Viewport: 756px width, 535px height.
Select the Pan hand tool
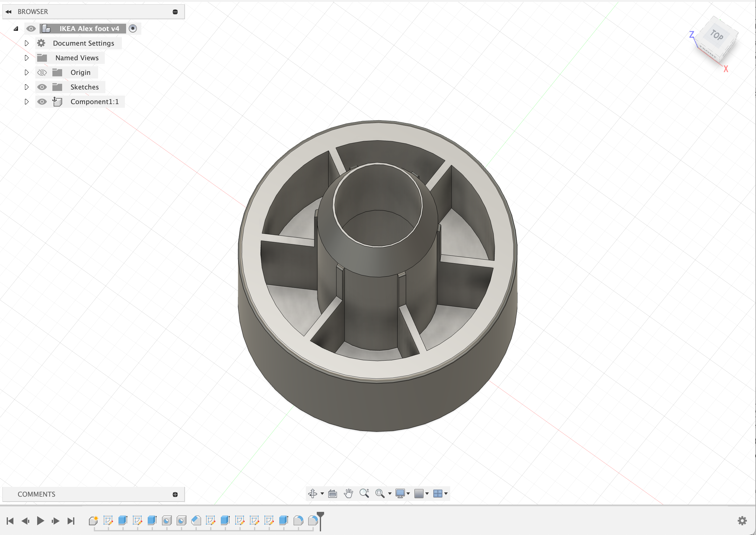click(348, 493)
